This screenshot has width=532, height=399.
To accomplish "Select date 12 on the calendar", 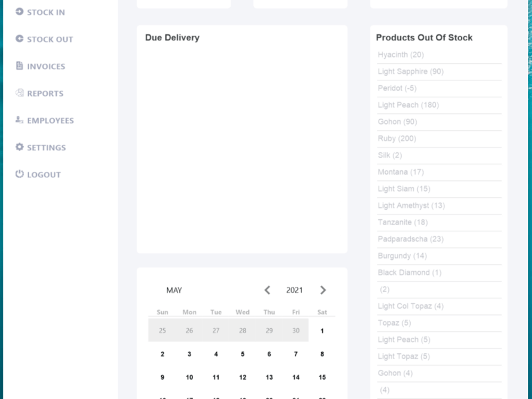I will [x=243, y=377].
